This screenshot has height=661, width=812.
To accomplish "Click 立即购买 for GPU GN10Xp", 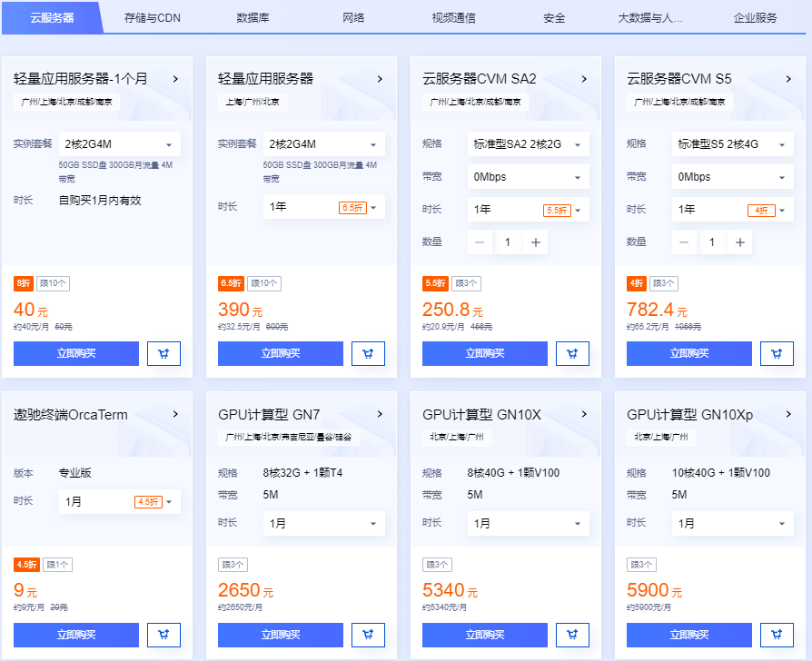I will tap(689, 635).
